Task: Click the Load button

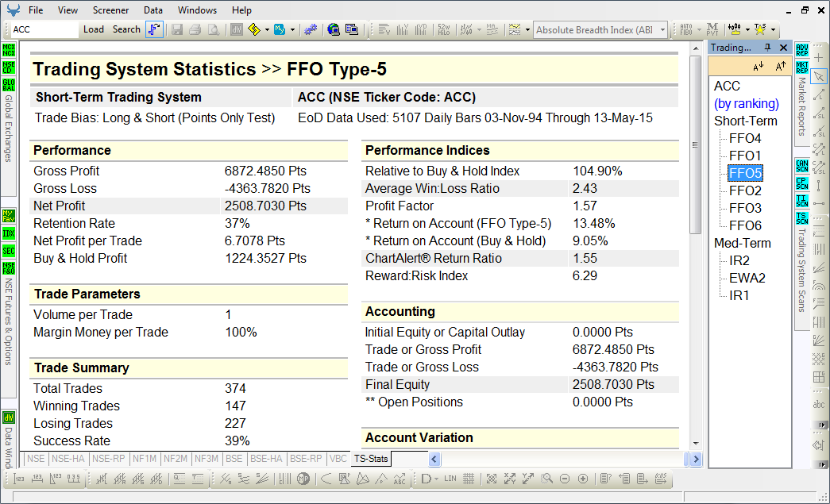Action: coord(94,29)
